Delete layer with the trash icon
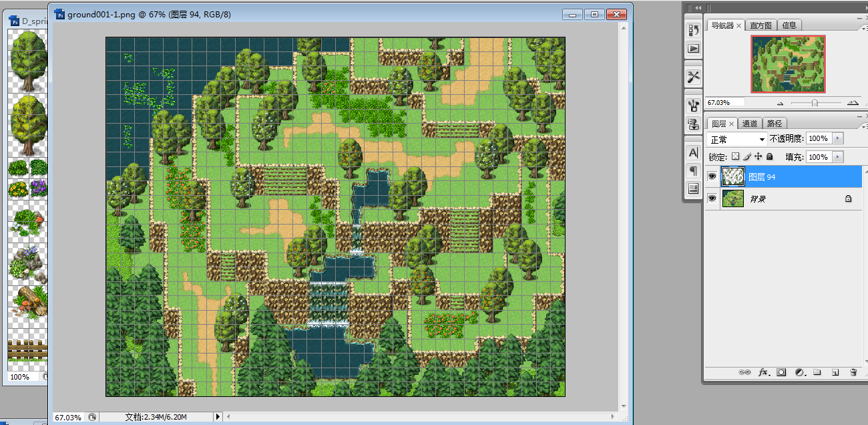Viewport: 868px width, 425px height. [853, 372]
